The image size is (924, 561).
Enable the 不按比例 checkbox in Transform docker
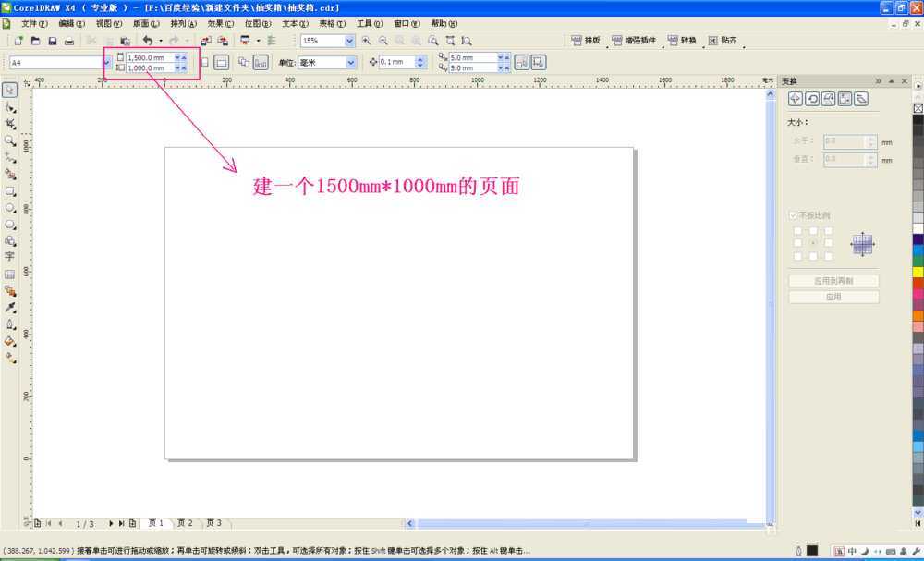793,215
